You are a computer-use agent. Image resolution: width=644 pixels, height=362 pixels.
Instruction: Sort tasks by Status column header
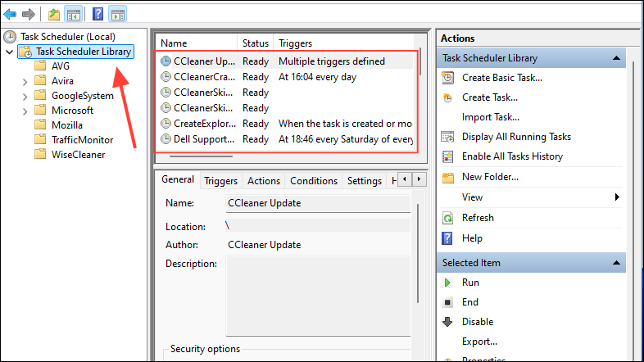(x=255, y=43)
